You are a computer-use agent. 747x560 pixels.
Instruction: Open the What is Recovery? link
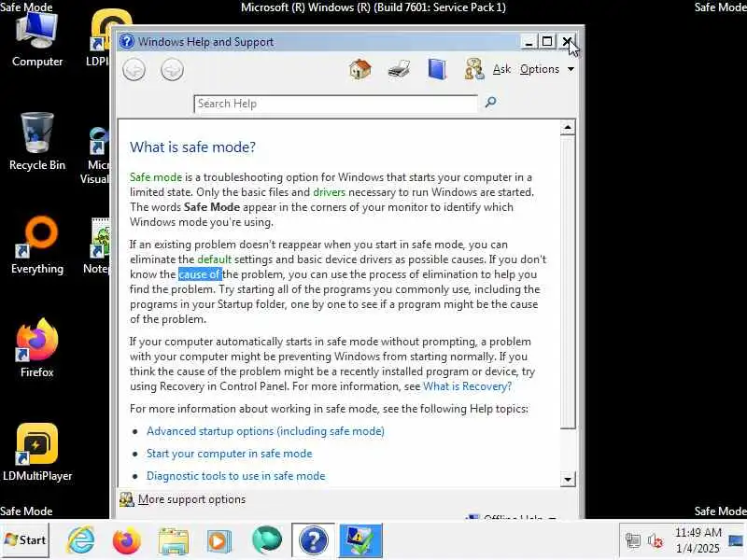click(468, 386)
